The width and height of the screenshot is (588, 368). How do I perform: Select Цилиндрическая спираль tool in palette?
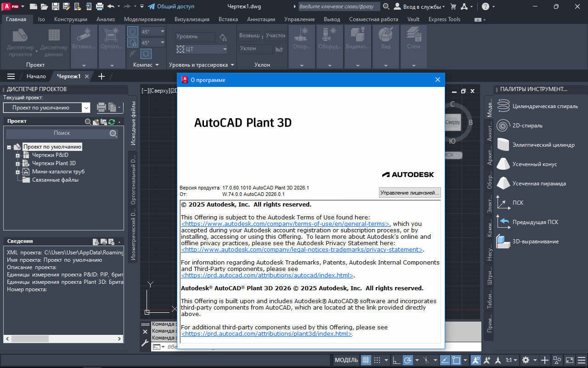(545, 106)
